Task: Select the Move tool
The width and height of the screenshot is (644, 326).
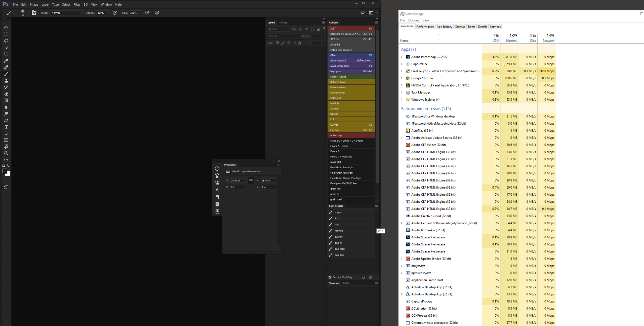Action: 6,28
